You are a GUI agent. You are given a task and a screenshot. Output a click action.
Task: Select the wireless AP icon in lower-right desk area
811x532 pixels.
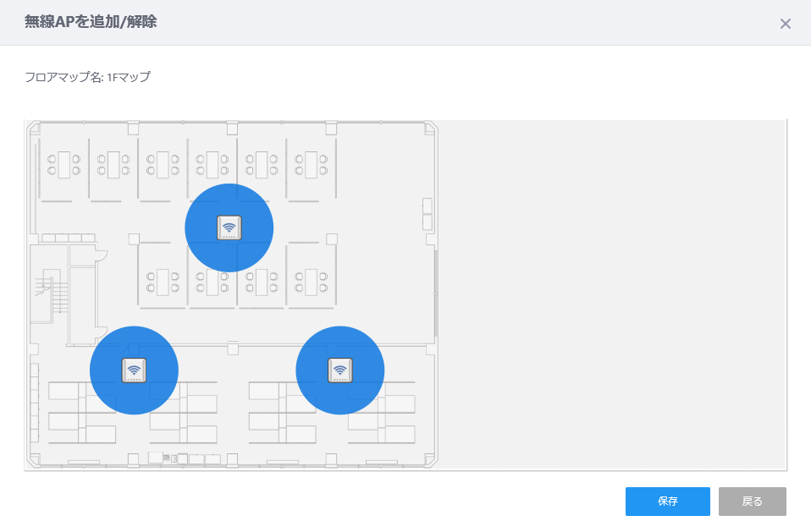[x=339, y=370]
